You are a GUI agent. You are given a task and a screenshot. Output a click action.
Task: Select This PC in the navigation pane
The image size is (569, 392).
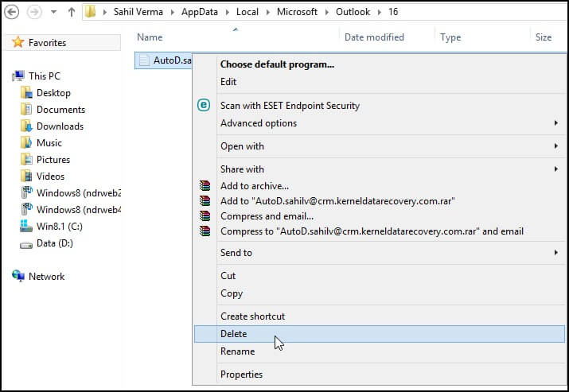(45, 76)
